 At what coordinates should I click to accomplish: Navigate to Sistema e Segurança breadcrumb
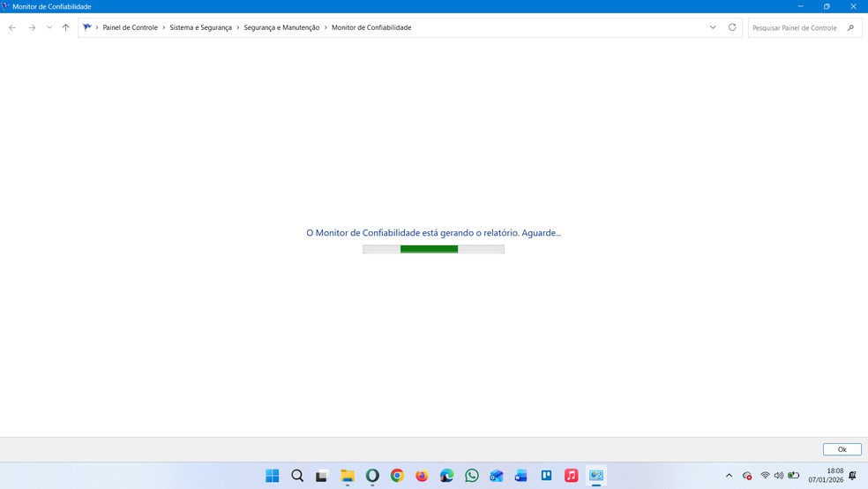tap(200, 27)
